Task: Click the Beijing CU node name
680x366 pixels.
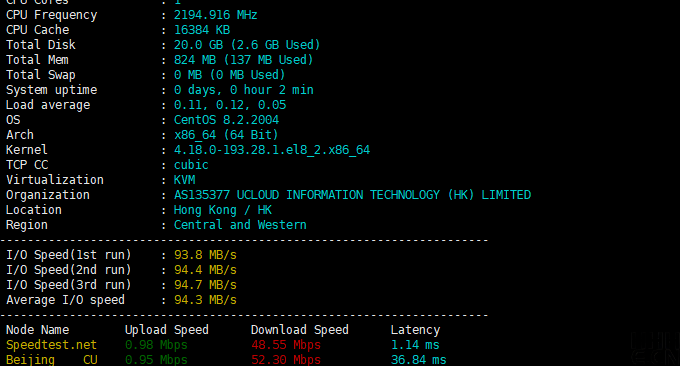Action: 52,360
